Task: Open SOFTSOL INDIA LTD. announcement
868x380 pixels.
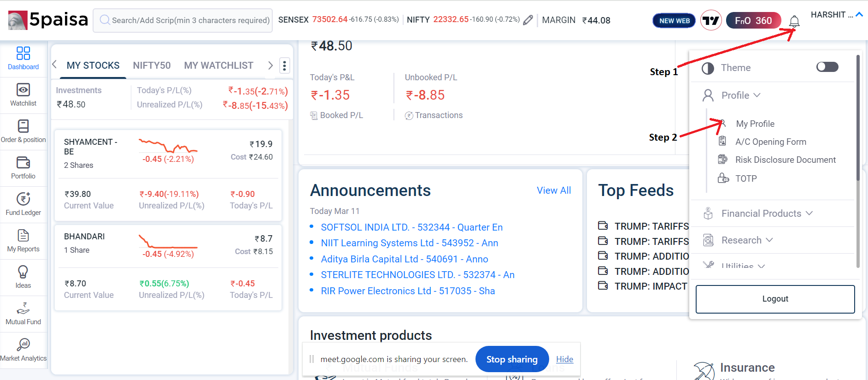Action: coord(411,227)
